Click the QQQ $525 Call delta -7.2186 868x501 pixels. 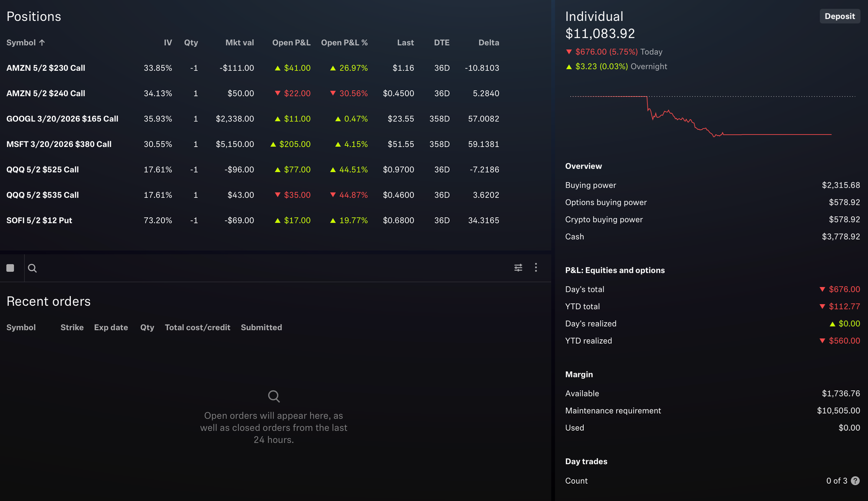tap(484, 170)
